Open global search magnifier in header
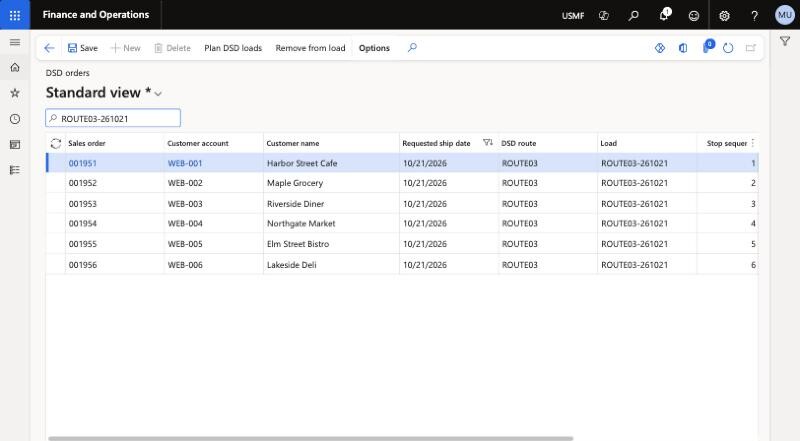Viewport: 800px width, 441px height. pyautogui.click(x=633, y=15)
